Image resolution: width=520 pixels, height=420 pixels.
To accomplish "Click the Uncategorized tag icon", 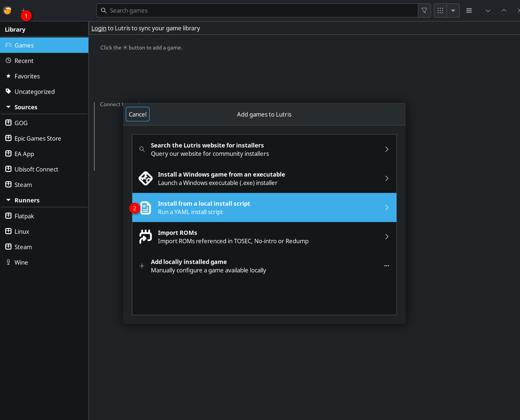I will point(8,91).
